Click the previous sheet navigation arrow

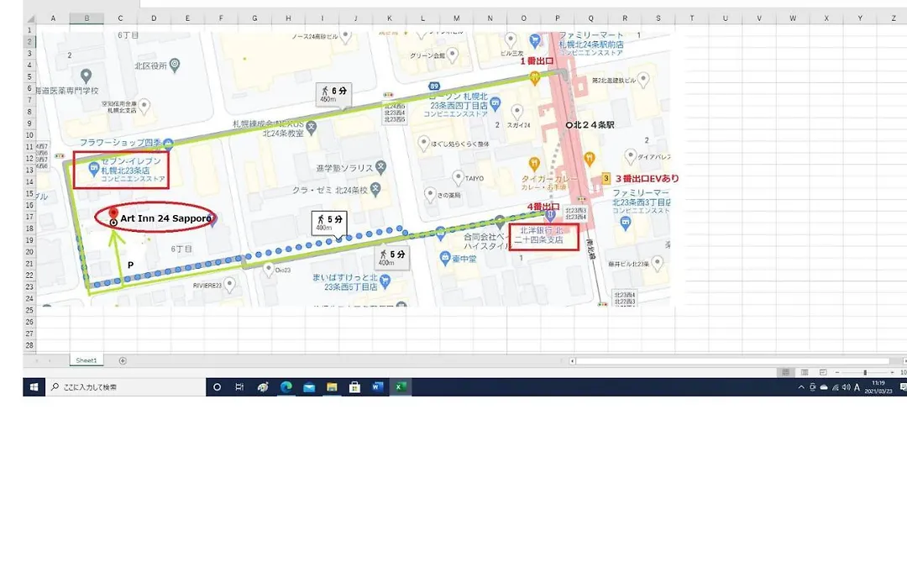pos(37,360)
